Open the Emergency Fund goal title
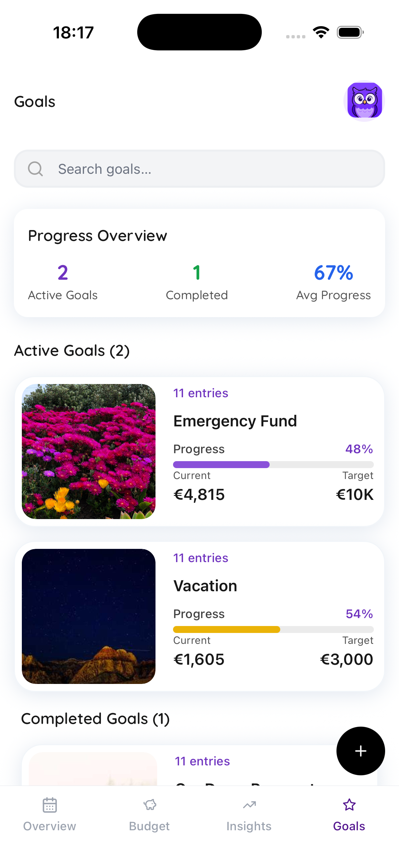This screenshot has width=399, height=868. (235, 421)
